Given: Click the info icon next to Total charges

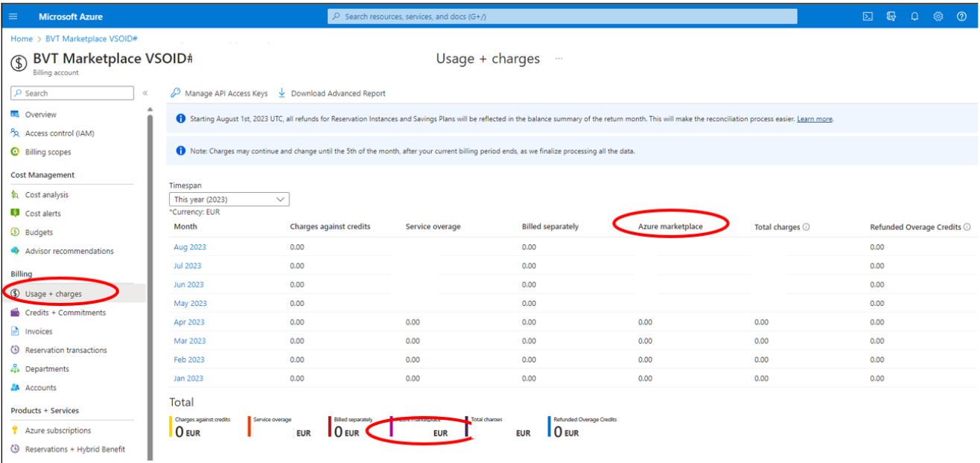Looking at the screenshot, I should (x=806, y=227).
